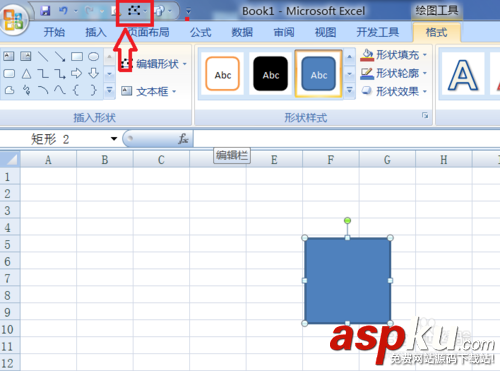Select the horizontal text box shape in gallery
The height and width of the screenshot is (371, 500).
pos(9,56)
